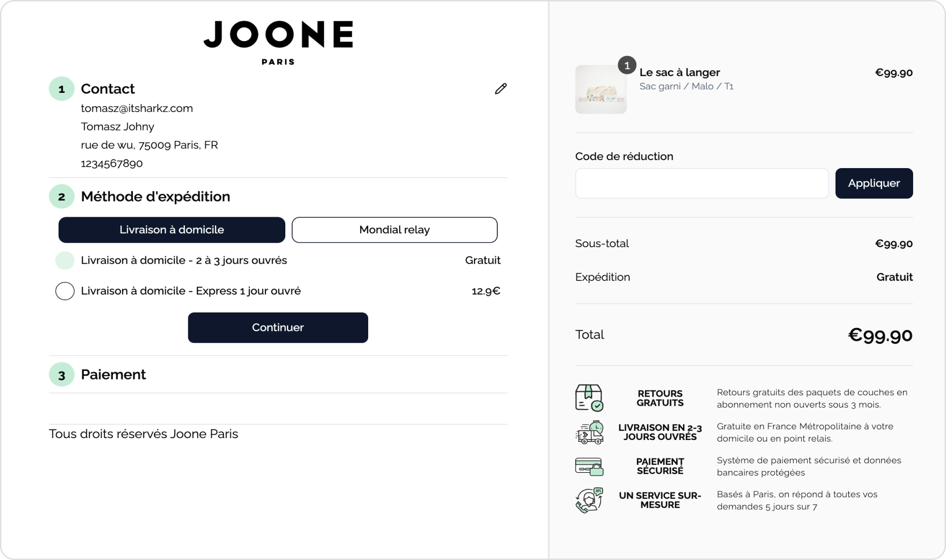Screen dimensions: 946x560
Task: Click the quantity badge on product image
Action: click(627, 65)
